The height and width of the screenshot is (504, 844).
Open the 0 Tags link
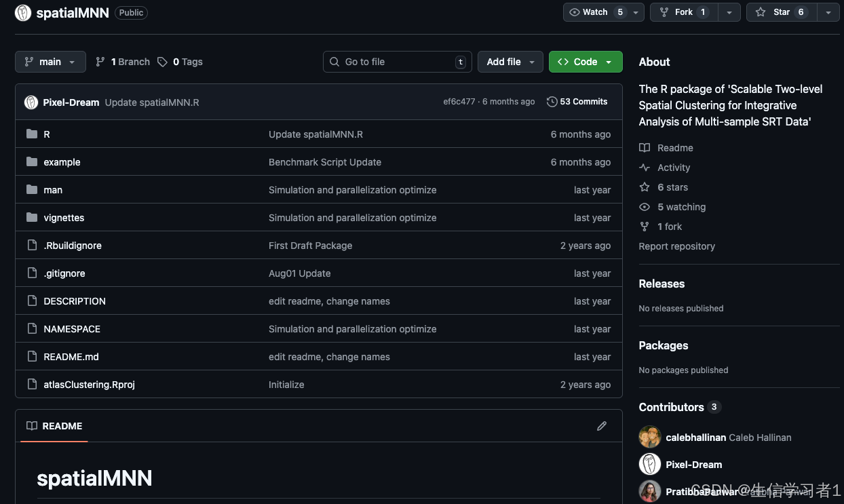[x=180, y=62]
